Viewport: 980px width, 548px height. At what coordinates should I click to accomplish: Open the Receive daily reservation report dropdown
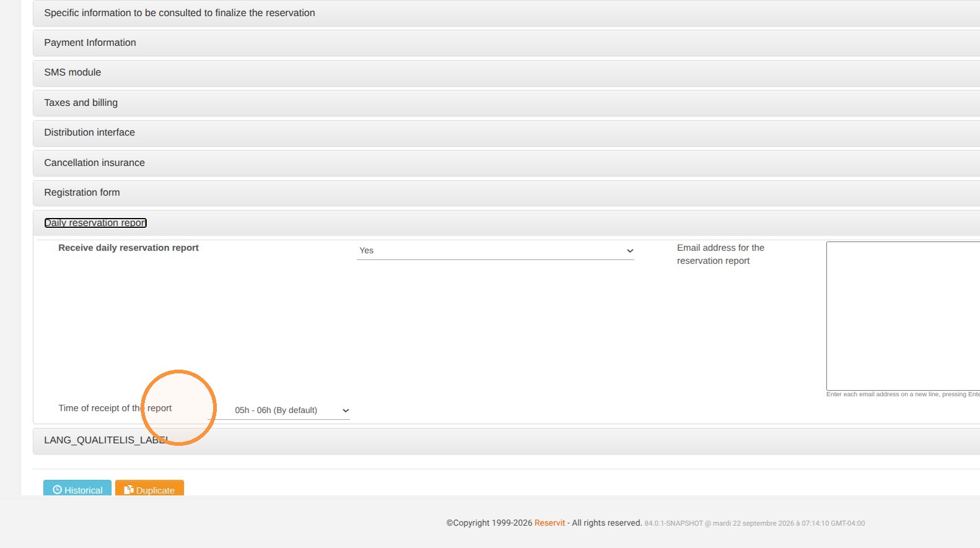(x=496, y=251)
